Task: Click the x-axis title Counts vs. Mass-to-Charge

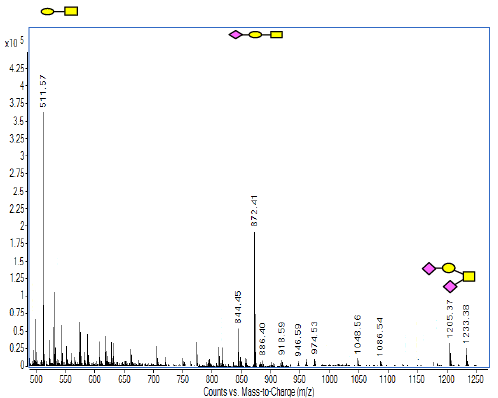Action: pyautogui.click(x=259, y=392)
